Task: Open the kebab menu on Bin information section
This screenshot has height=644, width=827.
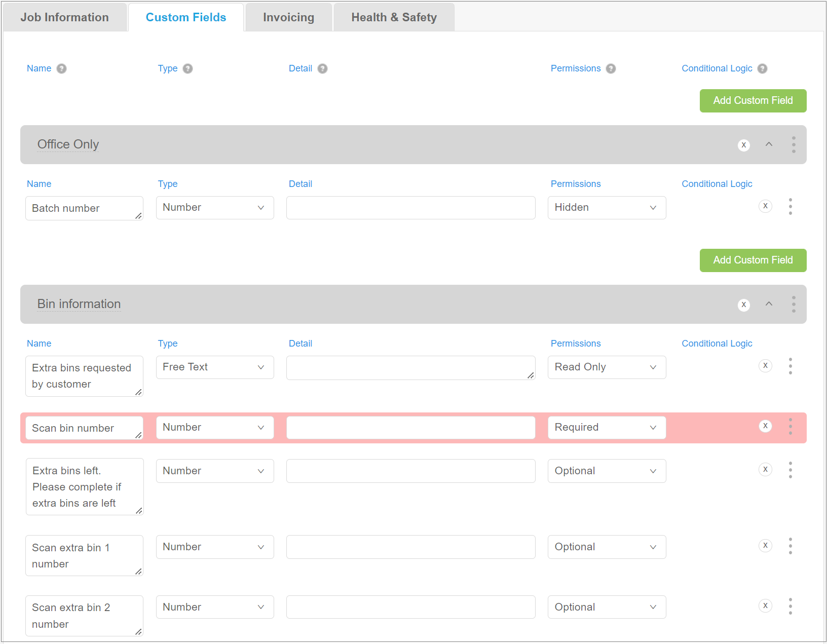Action: (794, 304)
